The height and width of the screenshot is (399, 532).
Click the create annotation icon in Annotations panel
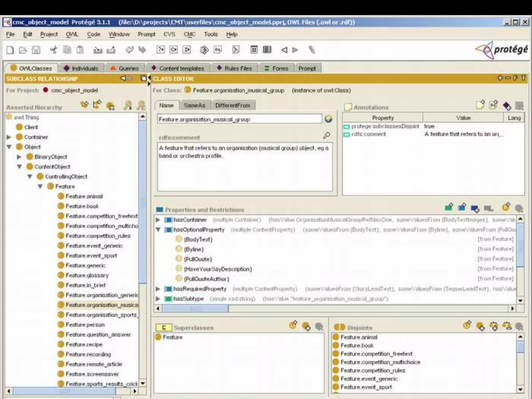(480, 105)
